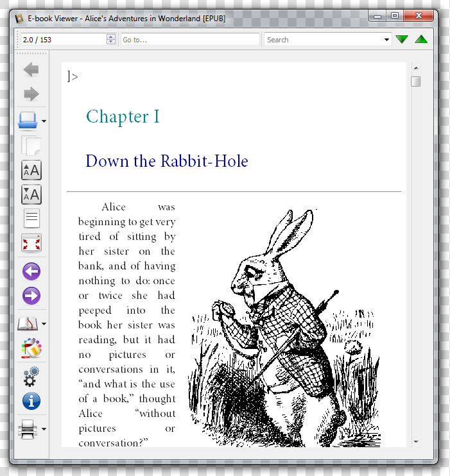Decrease the font size
Screen dimensions: 450x476
click(31, 194)
